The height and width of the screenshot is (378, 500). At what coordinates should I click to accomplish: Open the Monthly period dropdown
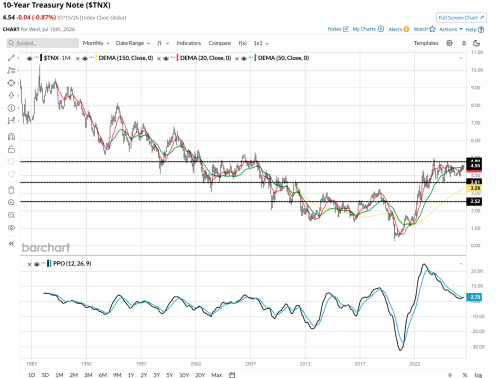96,43
